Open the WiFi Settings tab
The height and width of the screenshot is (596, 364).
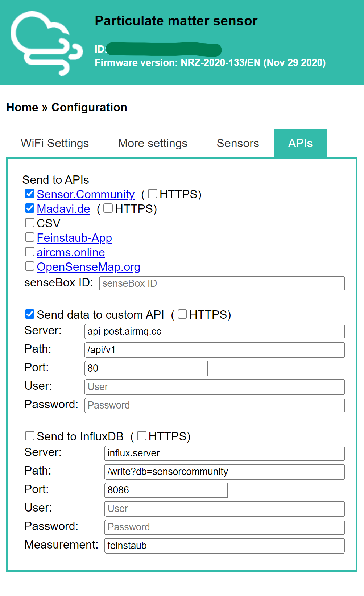[x=55, y=144]
